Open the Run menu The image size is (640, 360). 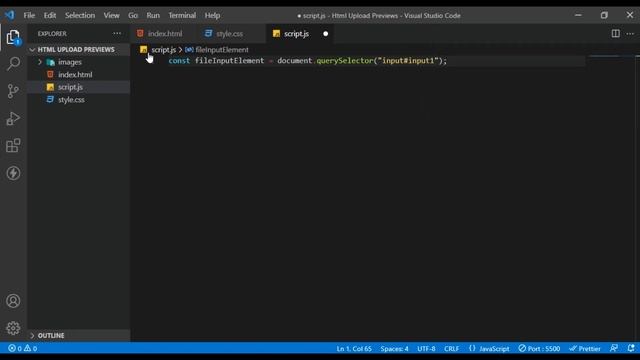point(153,15)
